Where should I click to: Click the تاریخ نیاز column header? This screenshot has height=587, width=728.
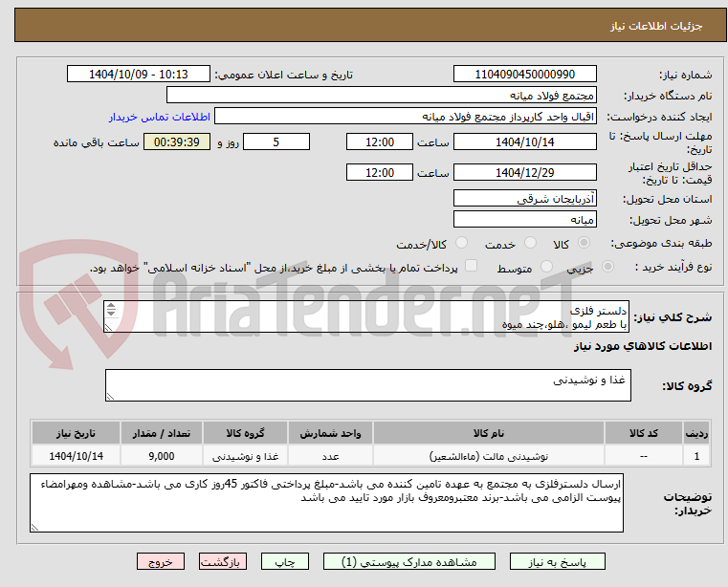(76, 433)
